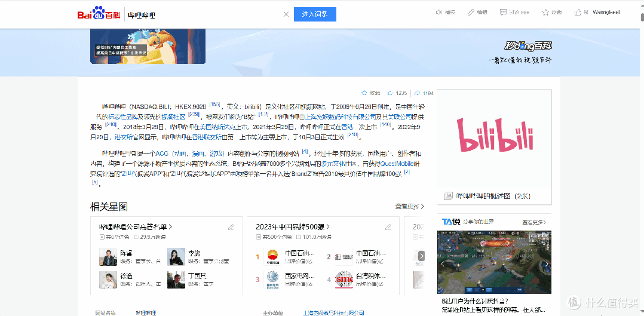This screenshot has width=644, height=316.
Task: Click the thumbs-up 1235 icon above article
Action: click(390, 93)
